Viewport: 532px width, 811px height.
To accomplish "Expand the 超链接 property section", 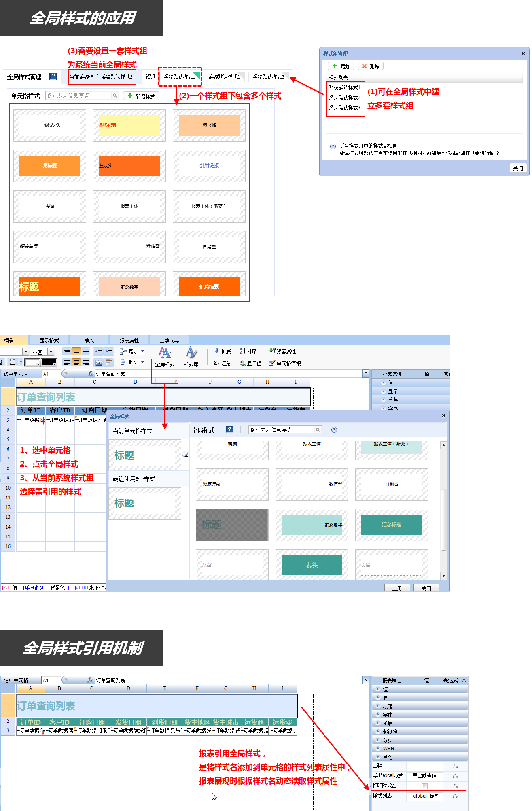I will tap(419, 732).
